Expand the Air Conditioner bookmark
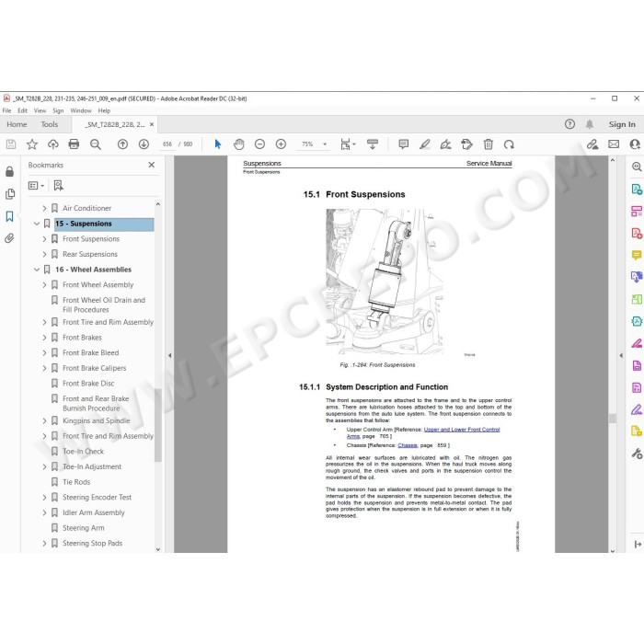The height and width of the screenshot is (644, 644). (44, 208)
